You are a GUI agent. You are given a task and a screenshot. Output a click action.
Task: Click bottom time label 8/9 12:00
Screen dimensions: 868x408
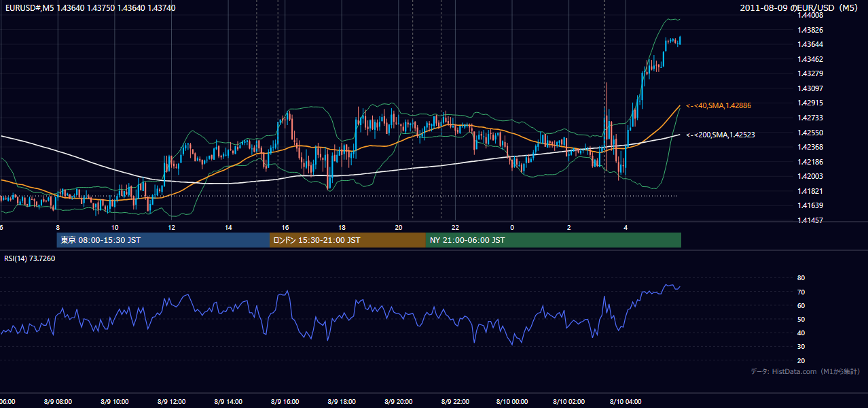point(171,402)
